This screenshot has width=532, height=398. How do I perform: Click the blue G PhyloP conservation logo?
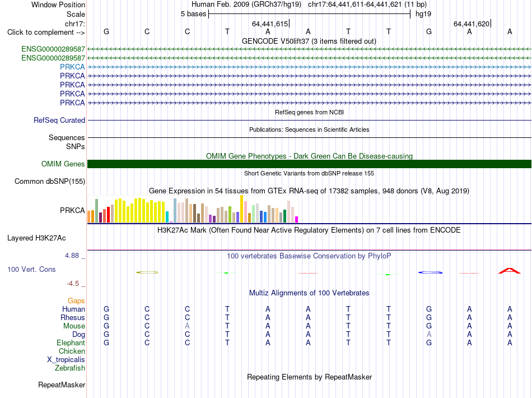tap(430, 272)
